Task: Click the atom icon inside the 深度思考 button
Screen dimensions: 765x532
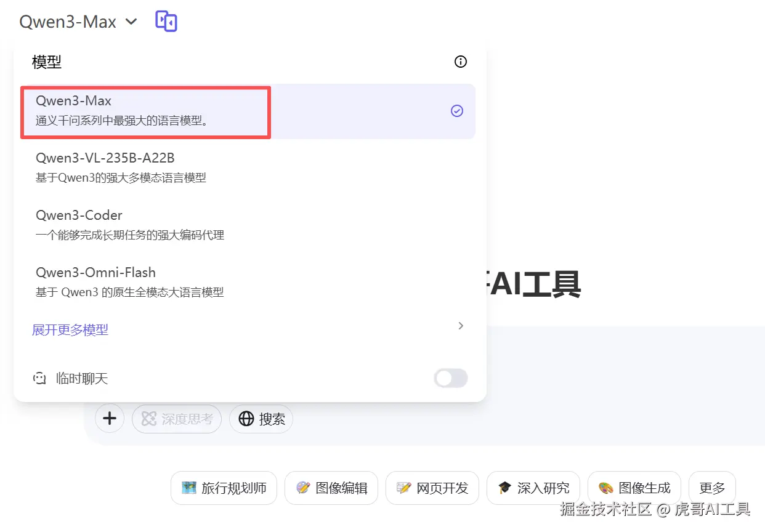Action: (x=149, y=419)
